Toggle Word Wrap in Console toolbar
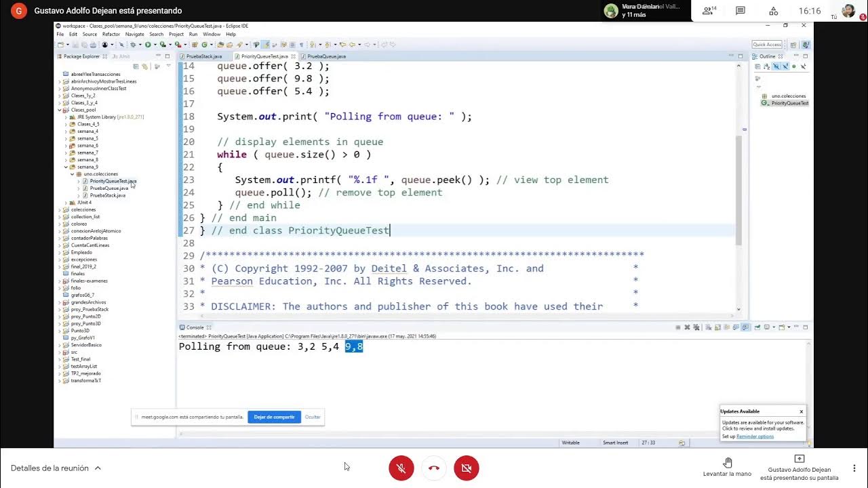 [727, 327]
